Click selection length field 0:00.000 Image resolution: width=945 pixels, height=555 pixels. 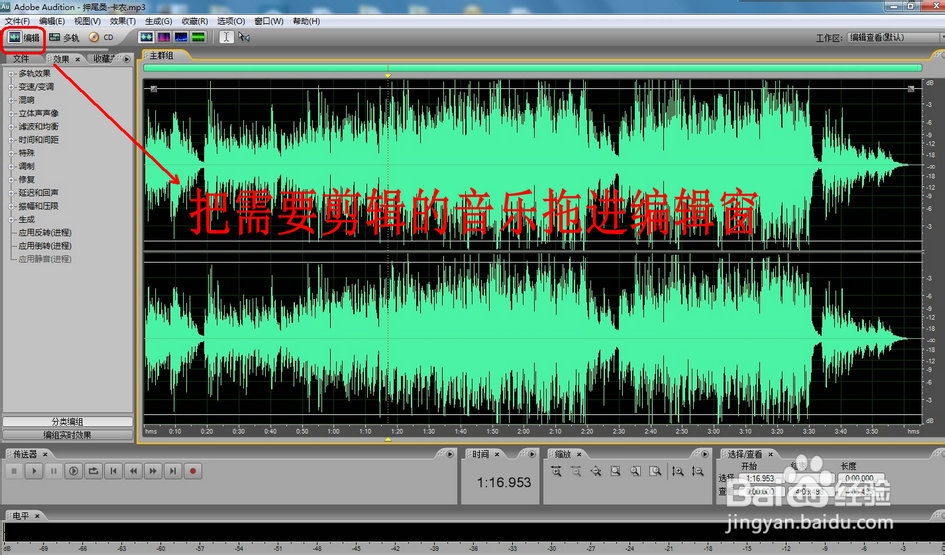pyautogui.click(x=859, y=478)
